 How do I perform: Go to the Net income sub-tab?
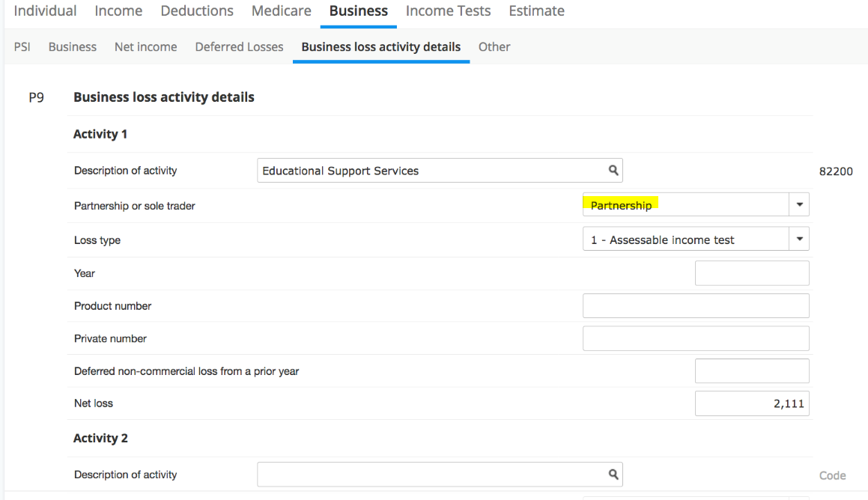[145, 47]
